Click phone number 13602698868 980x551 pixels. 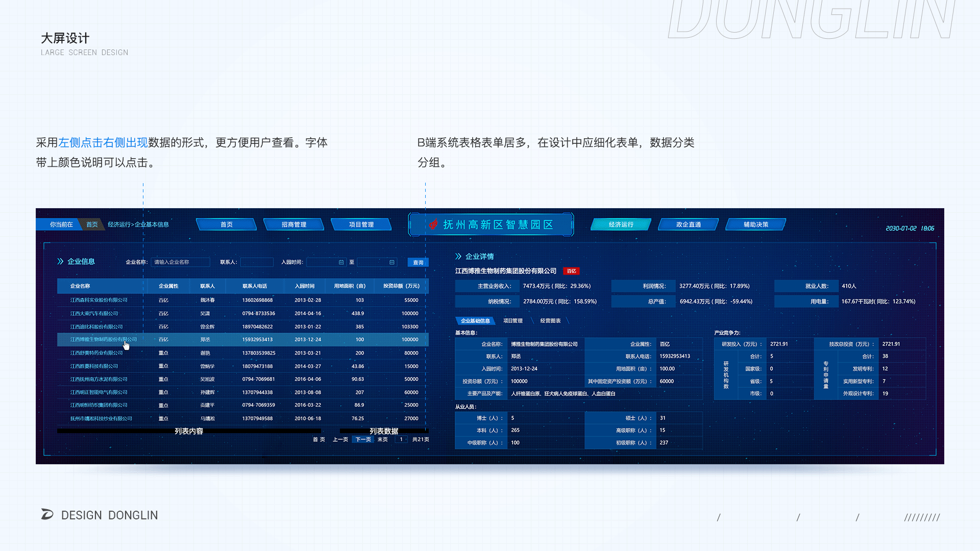[257, 300]
